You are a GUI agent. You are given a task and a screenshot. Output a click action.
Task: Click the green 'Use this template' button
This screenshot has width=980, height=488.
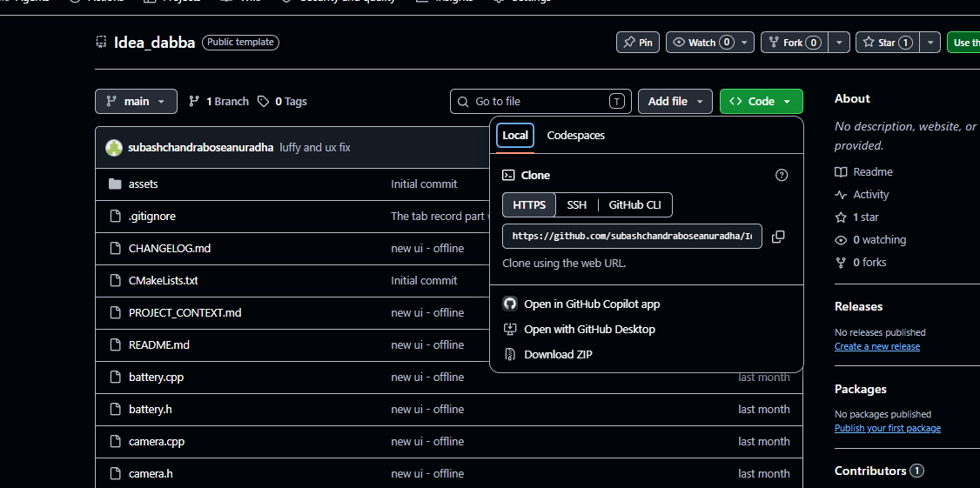coord(963,43)
